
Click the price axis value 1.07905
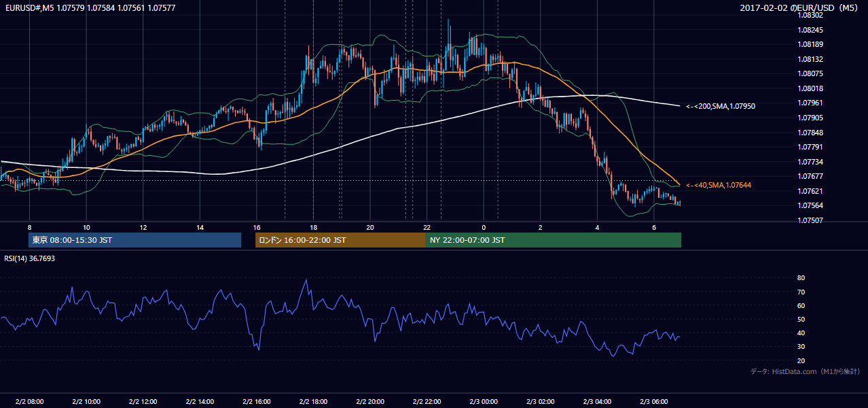pyautogui.click(x=810, y=118)
